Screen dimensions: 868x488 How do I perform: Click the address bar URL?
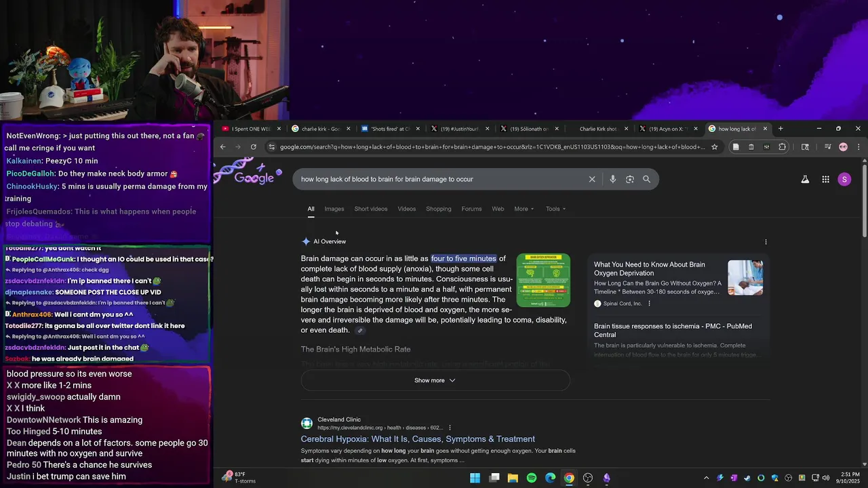(492, 146)
